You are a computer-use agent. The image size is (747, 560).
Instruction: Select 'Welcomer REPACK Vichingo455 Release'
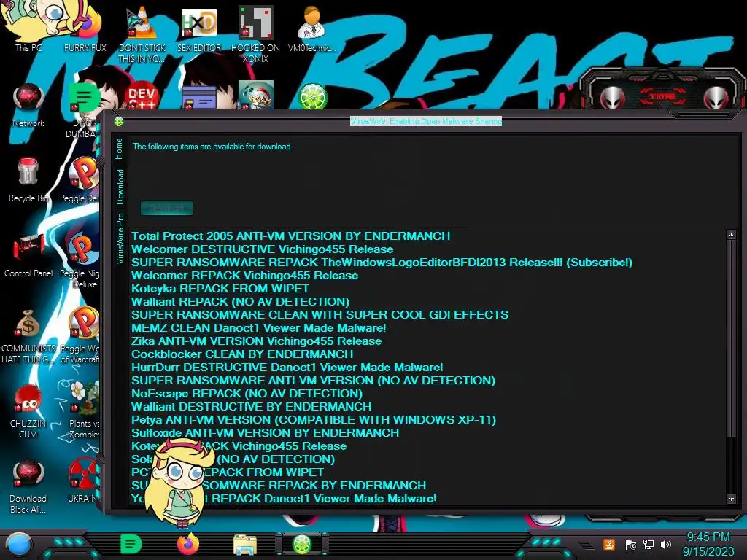pyautogui.click(x=245, y=275)
